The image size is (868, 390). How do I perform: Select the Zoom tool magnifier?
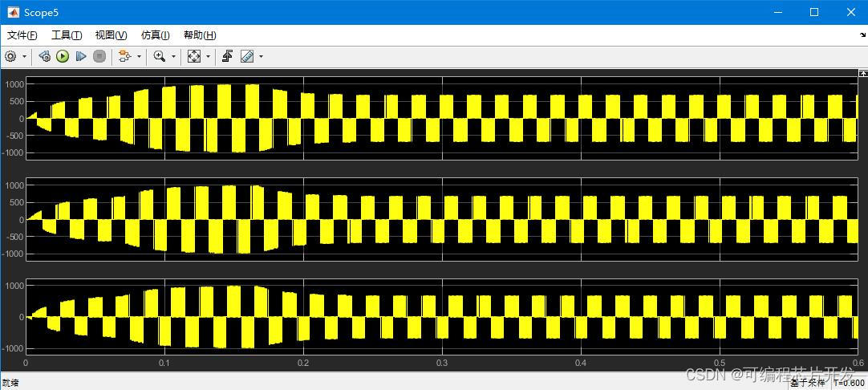159,56
